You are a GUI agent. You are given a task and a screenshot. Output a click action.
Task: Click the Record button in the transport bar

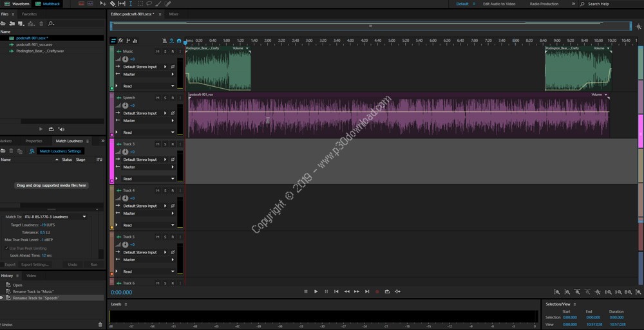click(x=377, y=291)
